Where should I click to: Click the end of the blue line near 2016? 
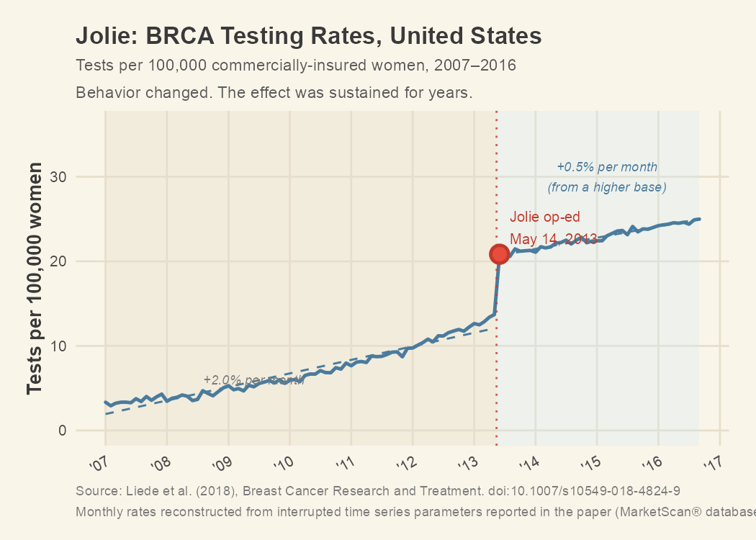698,220
